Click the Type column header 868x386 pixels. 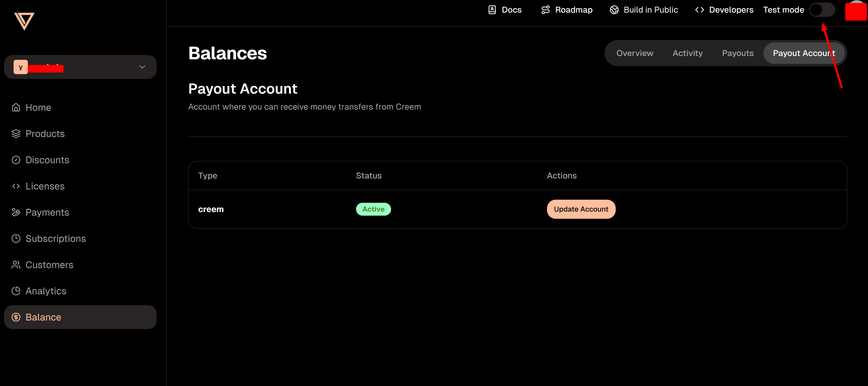207,175
